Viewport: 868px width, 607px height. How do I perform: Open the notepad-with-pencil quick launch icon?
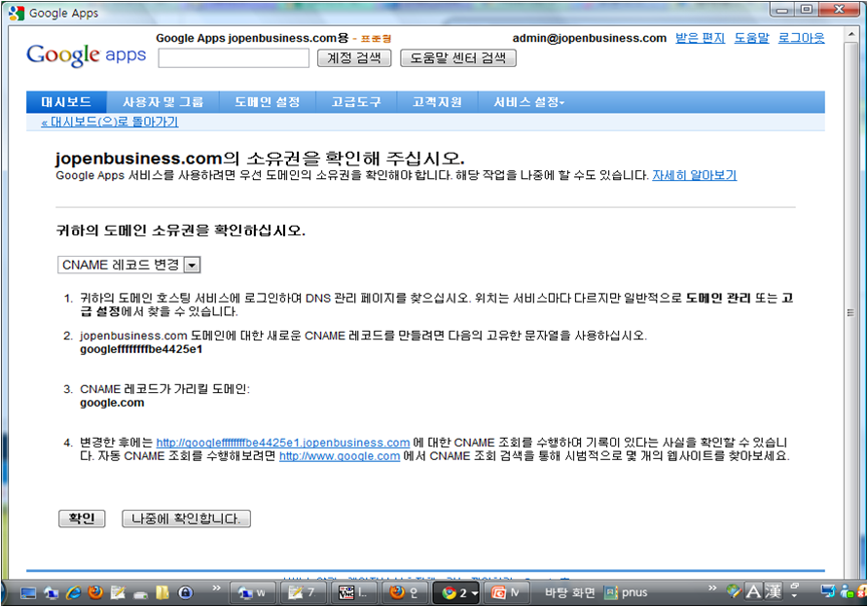tap(118, 592)
